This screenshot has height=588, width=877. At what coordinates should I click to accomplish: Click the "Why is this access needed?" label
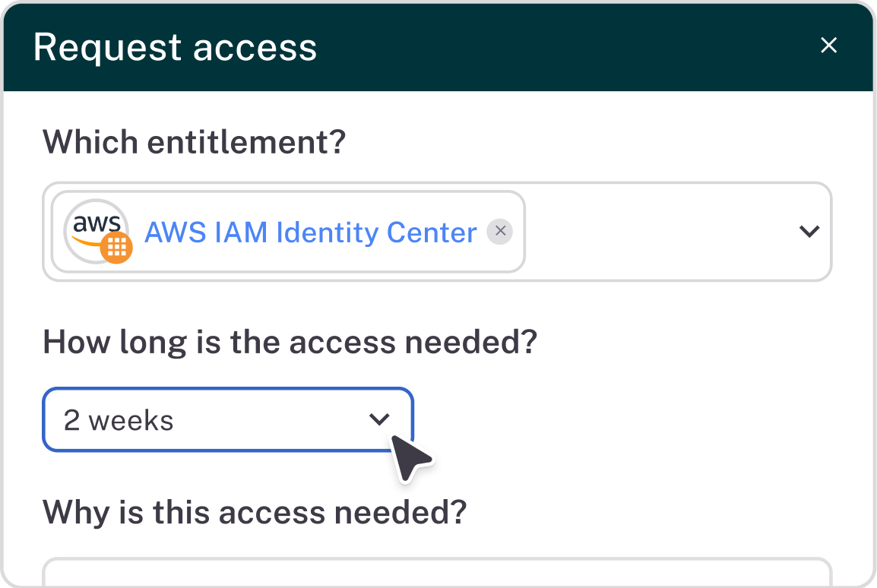point(254,512)
